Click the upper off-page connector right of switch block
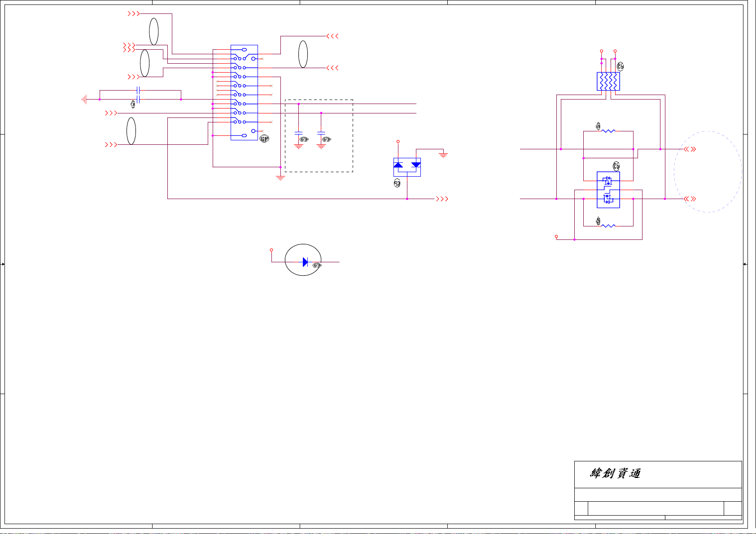This screenshot has height=534, width=756. (x=332, y=36)
